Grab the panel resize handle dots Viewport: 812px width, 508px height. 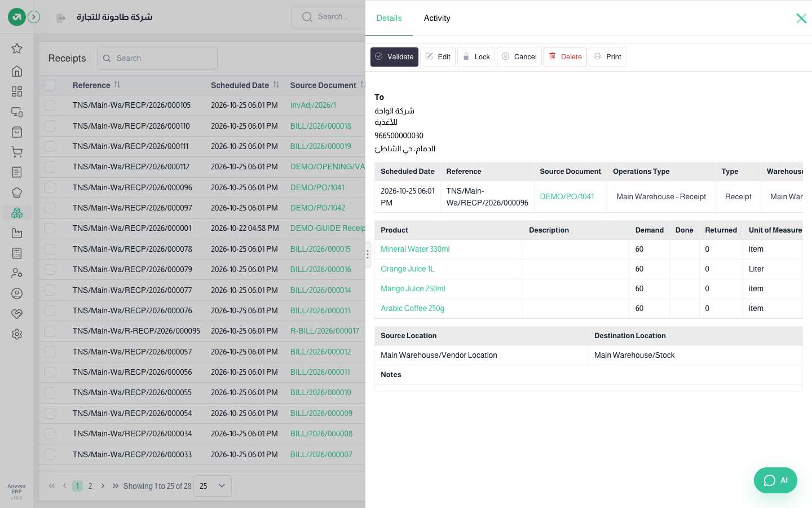(x=368, y=255)
